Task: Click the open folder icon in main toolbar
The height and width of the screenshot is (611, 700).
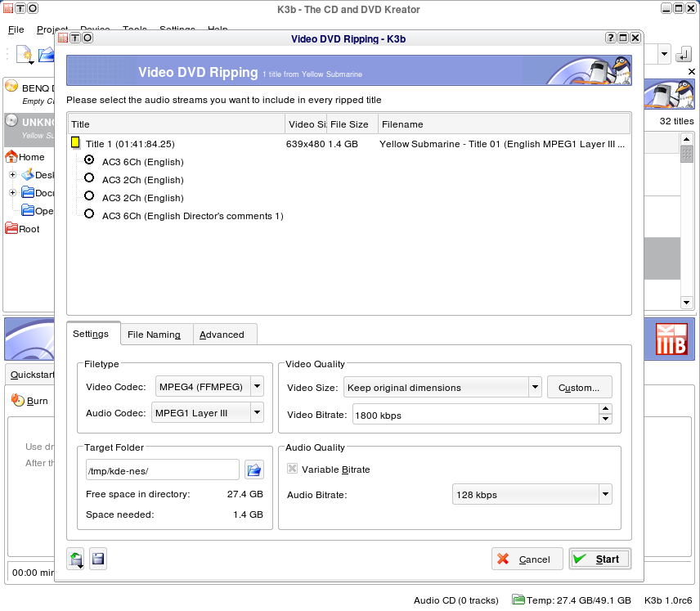Action: pyautogui.click(x=46, y=55)
